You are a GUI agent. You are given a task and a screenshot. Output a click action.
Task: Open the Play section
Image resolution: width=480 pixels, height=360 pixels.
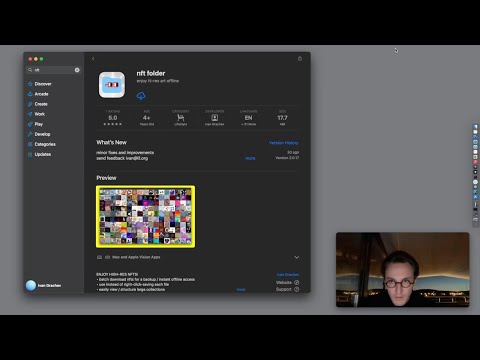click(39, 124)
